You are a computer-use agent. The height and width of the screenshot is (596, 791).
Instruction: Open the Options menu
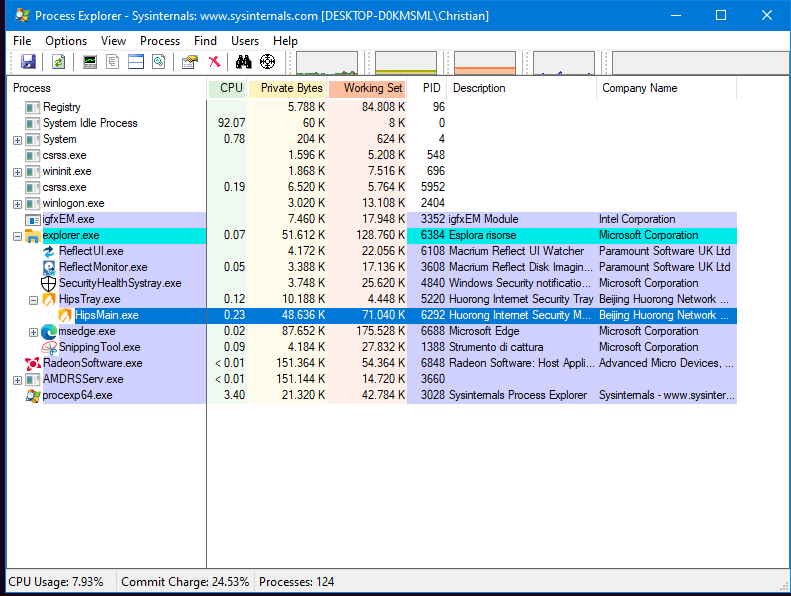(x=66, y=41)
